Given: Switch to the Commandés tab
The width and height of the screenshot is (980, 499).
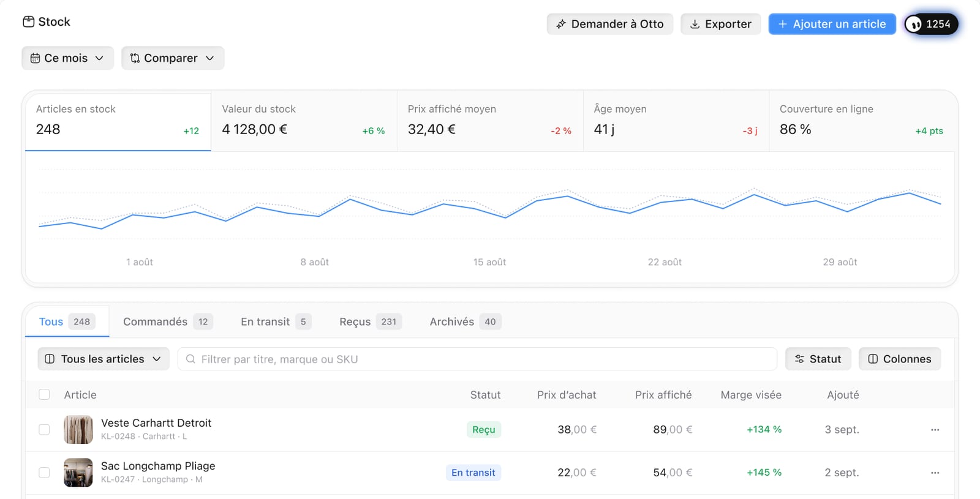Looking at the screenshot, I should pyautogui.click(x=168, y=321).
